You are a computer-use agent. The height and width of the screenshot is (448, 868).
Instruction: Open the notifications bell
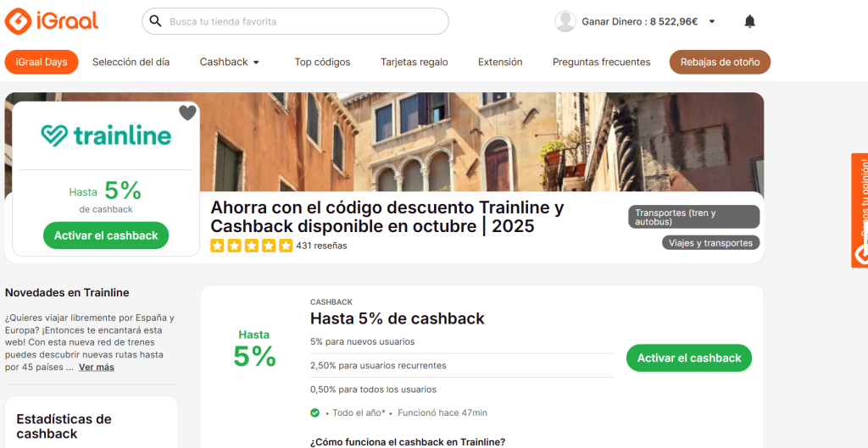point(749,21)
